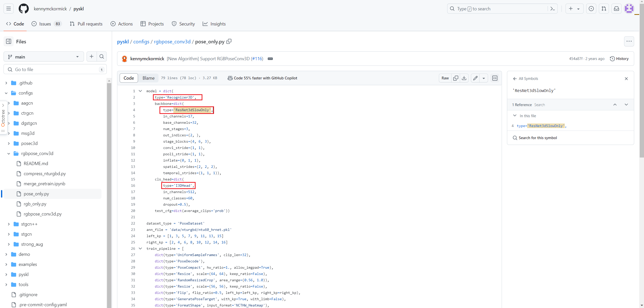Image resolution: width=644 pixels, height=308 pixels.
Task: Download the raw file
Action: [x=464, y=78]
